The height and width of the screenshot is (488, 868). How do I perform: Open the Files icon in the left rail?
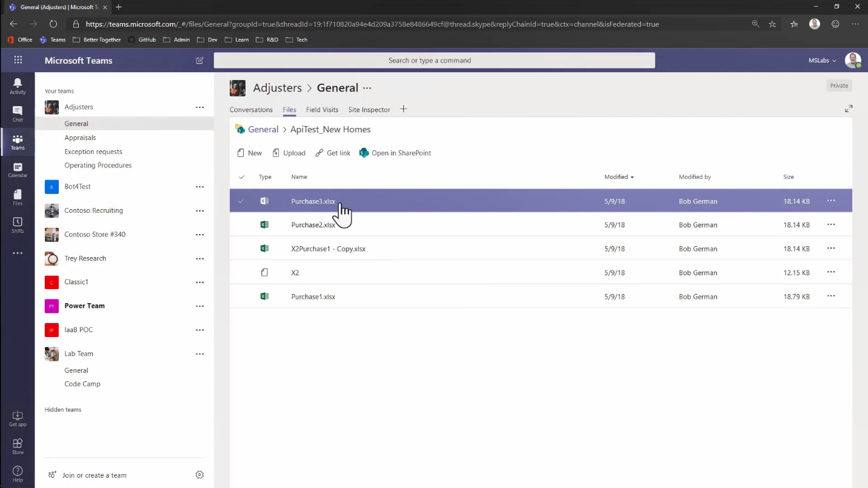18,197
